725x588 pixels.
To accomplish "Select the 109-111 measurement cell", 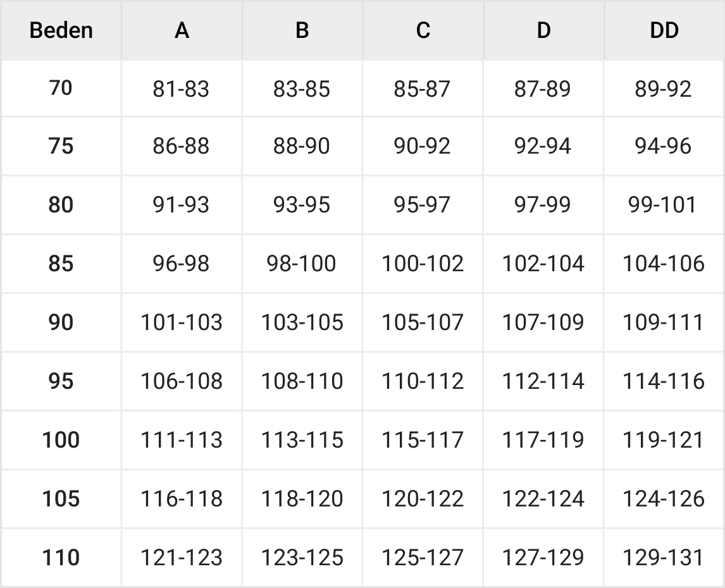I will (x=664, y=322).
